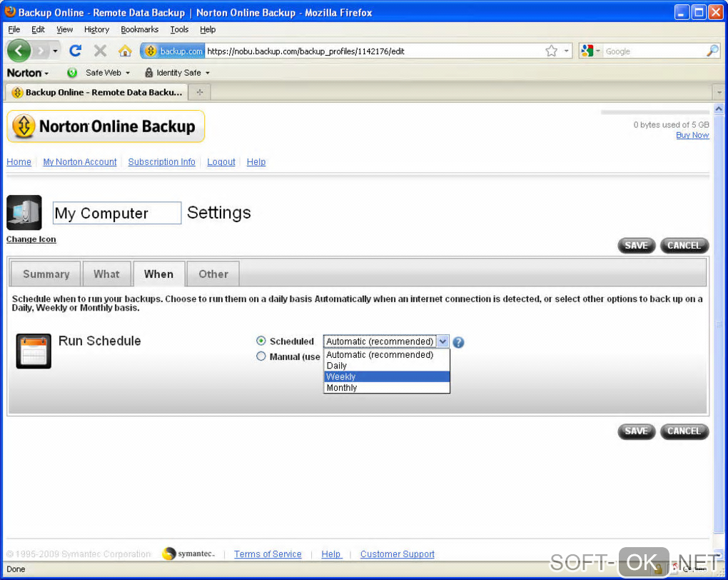The image size is (728, 580).
Task: Open the View menu
Action: pyautogui.click(x=64, y=29)
